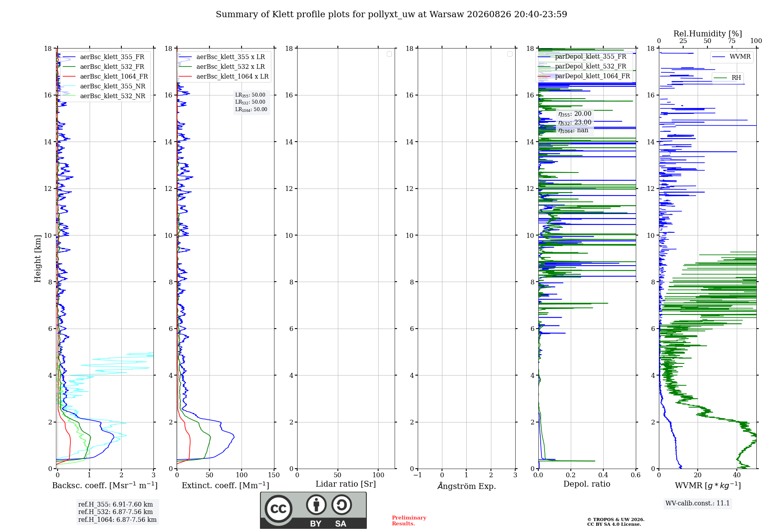
Task: Select the WVMR legend entry
Action: (x=731, y=57)
